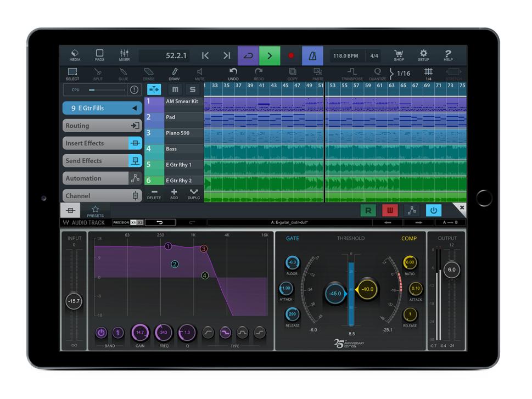532x399 pixels.
Task: Open the Presets tab
Action: pyautogui.click(x=95, y=211)
